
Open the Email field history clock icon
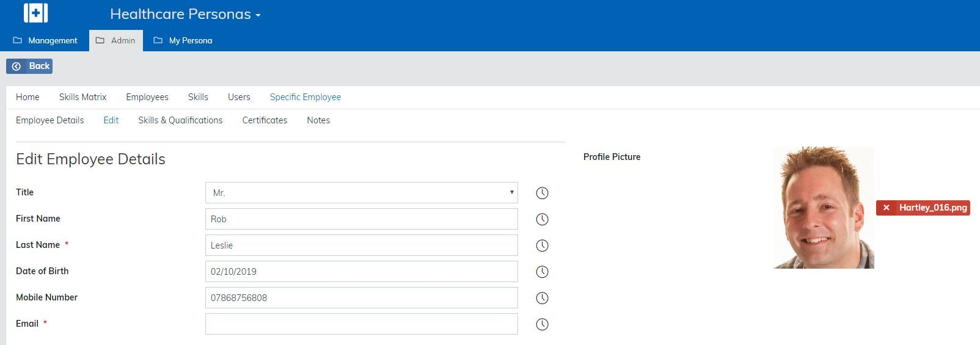(x=542, y=324)
